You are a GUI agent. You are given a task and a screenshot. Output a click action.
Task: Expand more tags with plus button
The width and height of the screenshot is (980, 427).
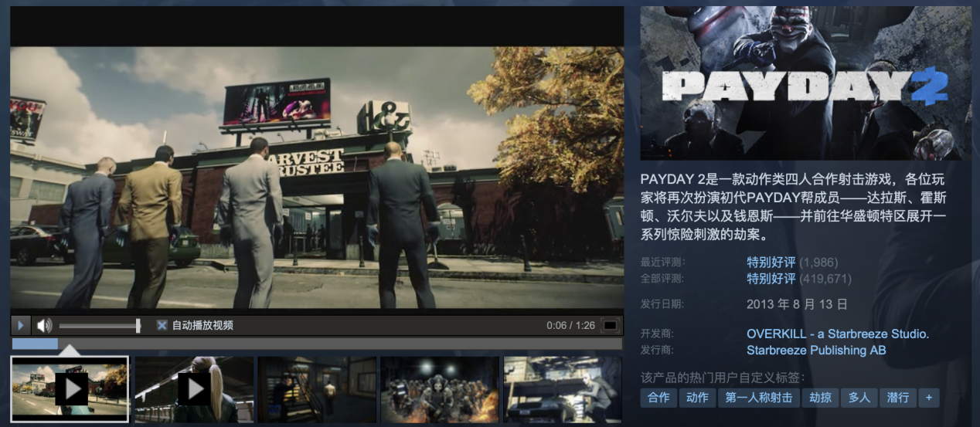pos(928,398)
